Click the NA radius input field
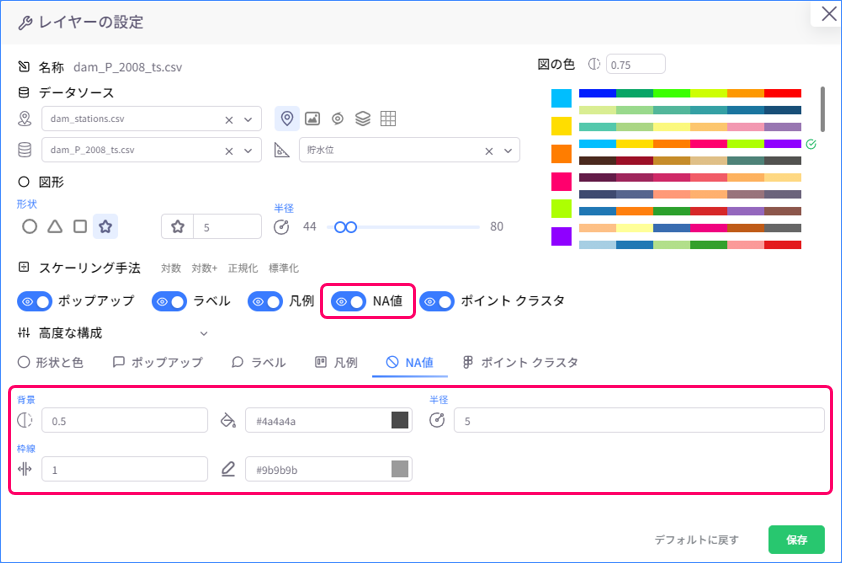Image resolution: width=842 pixels, height=563 pixels. pos(639,421)
